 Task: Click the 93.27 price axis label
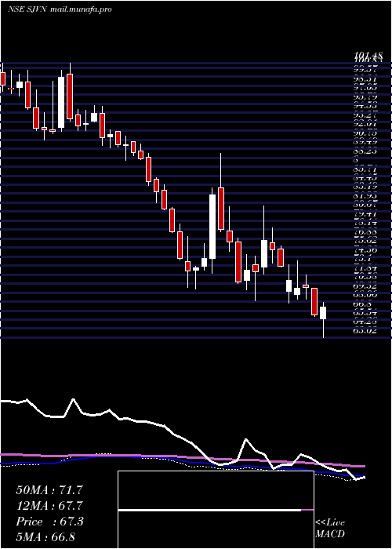pos(365,115)
